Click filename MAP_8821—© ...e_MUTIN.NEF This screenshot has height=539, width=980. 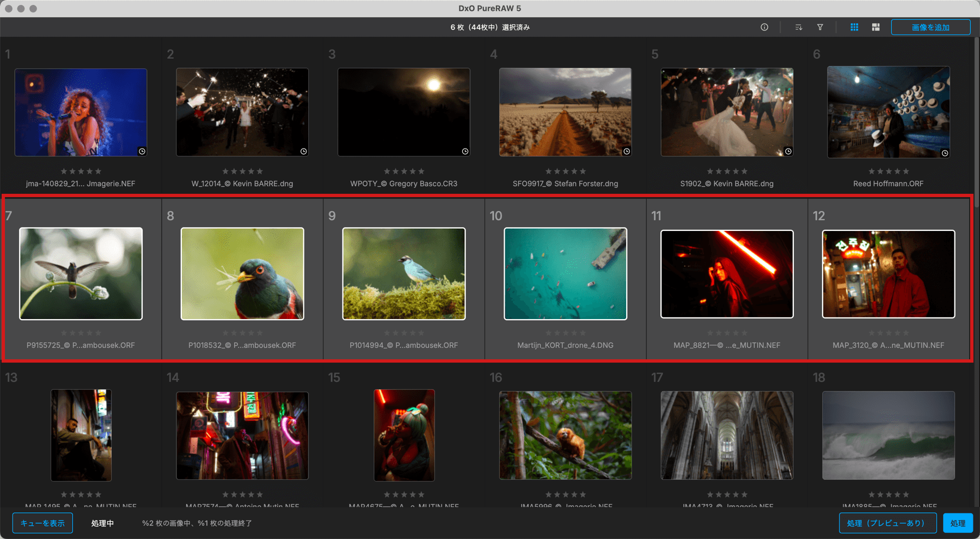tap(727, 345)
